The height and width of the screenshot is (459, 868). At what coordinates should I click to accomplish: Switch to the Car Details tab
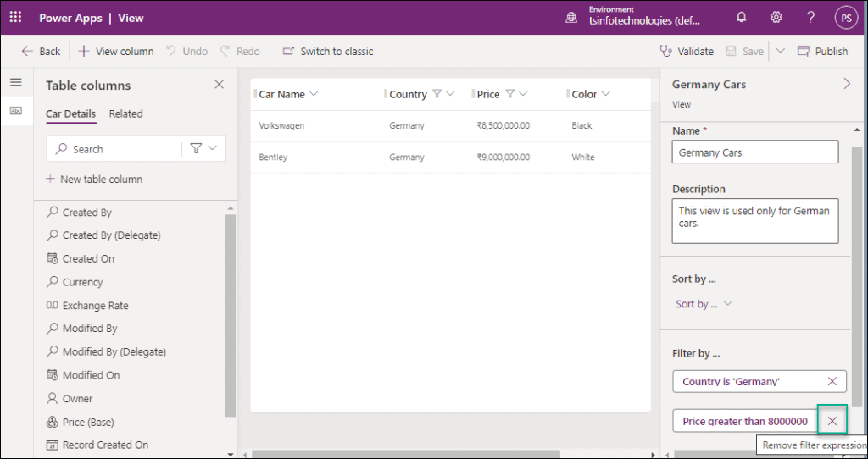click(x=71, y=114)
